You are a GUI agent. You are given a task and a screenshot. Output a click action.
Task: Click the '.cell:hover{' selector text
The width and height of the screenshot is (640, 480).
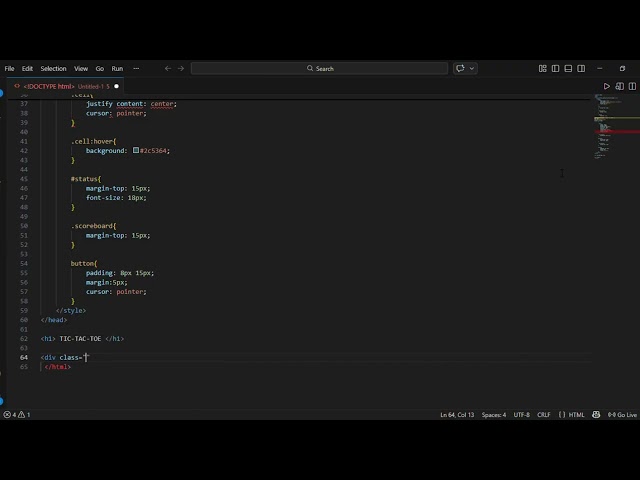(93, 141)
